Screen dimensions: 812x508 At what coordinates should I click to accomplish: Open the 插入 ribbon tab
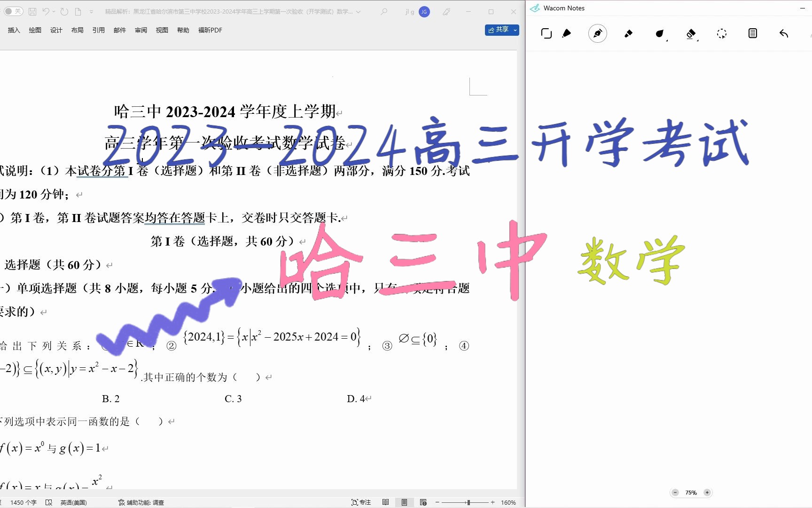14,30
